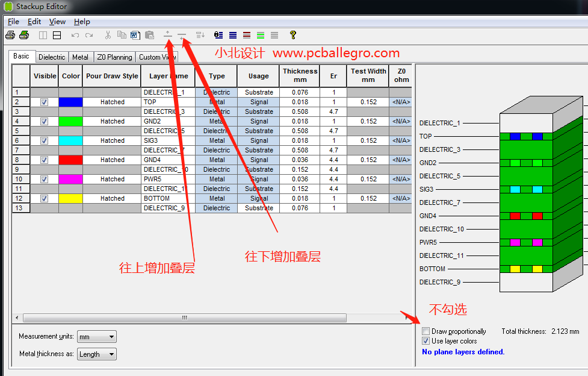This screenshot has width=588, height=376.
Task: Click the green color swatch for GND2
Action: coord(70,121)
